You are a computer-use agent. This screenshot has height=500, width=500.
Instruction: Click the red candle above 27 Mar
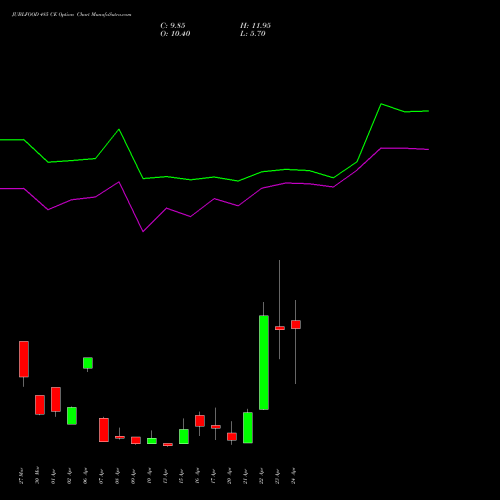click(24, 359)
